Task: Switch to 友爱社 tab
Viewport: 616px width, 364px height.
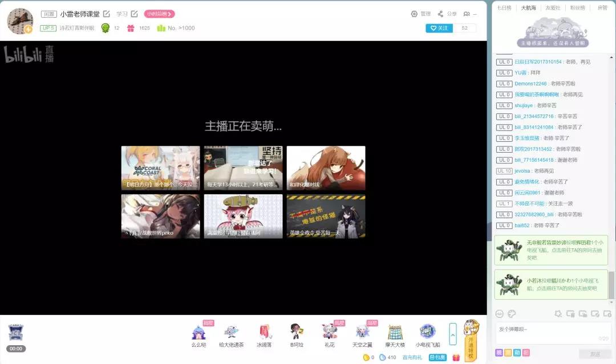Action: tap(553, 7)
